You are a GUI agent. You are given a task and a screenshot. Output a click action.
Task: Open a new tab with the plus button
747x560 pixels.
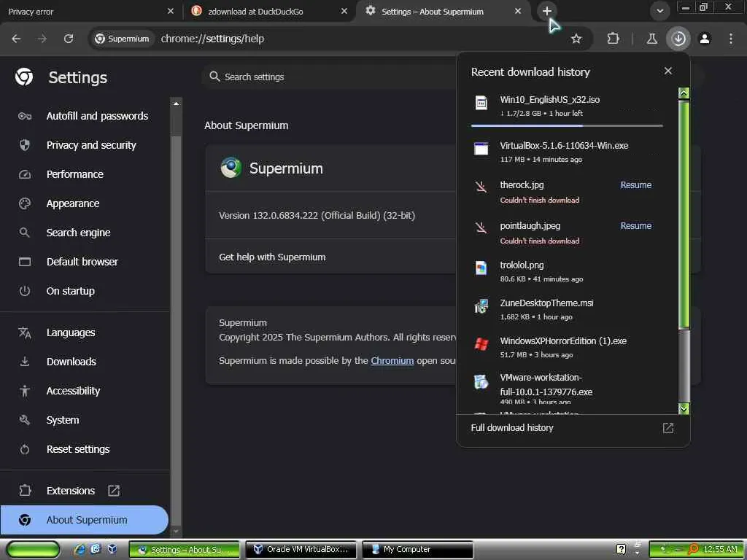tap(547, 11)
